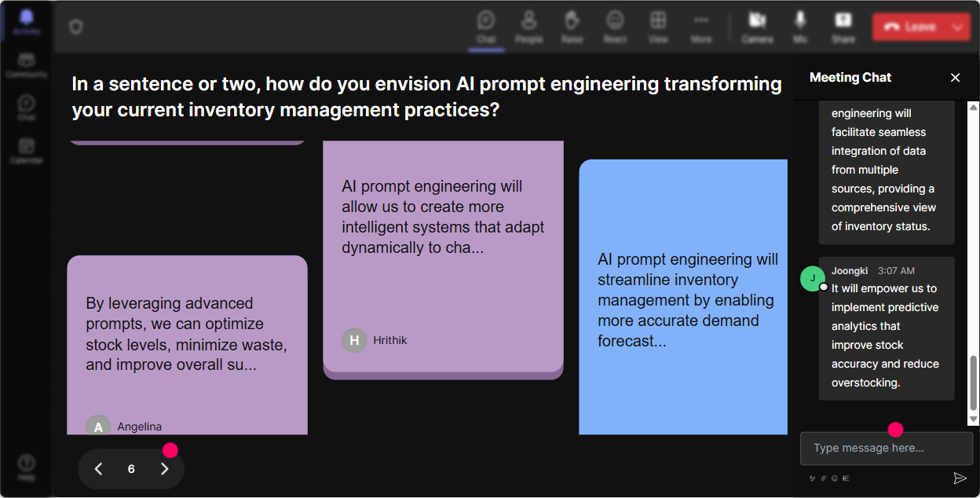The height and width of the screenshot is (498, 980).
Task: Click the question heading about AI prompt engineering
Action: [426, 97]
